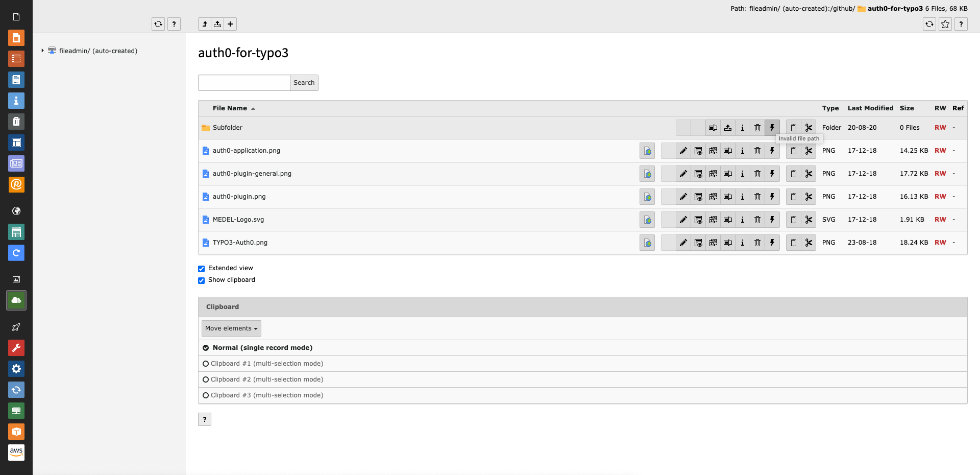
Task: Paste clipboard contents into Subfolder
Action: click(x=793, y=128)
